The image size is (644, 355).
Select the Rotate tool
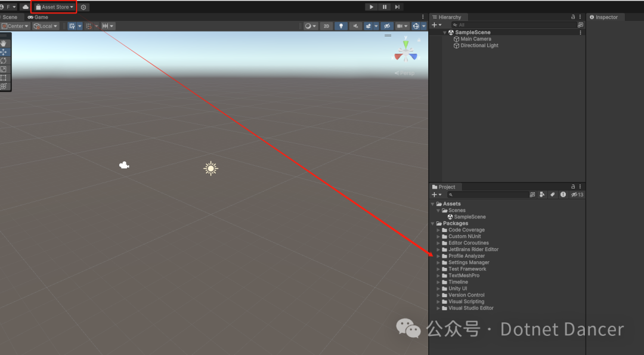click(x=4, y=60)
